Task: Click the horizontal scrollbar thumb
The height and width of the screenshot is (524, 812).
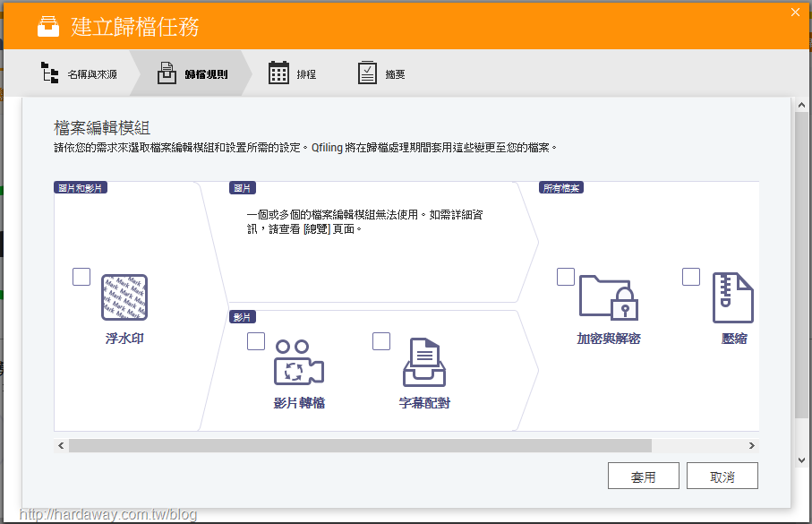Action: click(x=360, y=446)
